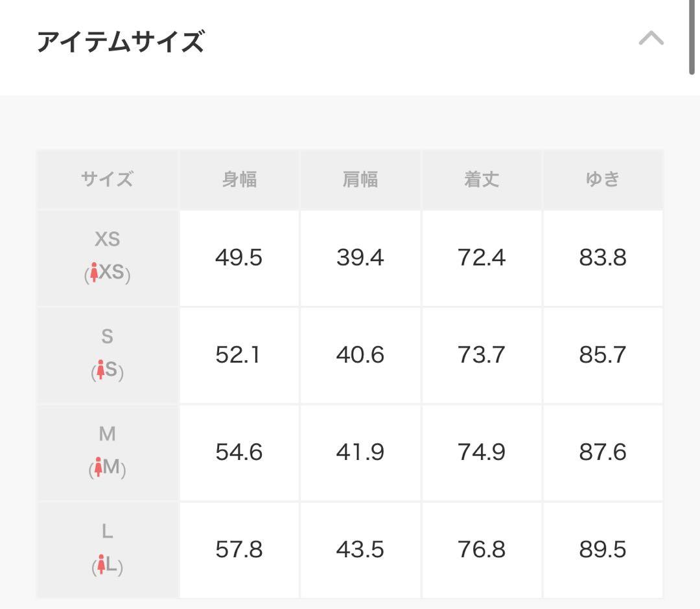Select the ゆき value 83.8
The image size is (700, 609).
(x=603, y=257)
